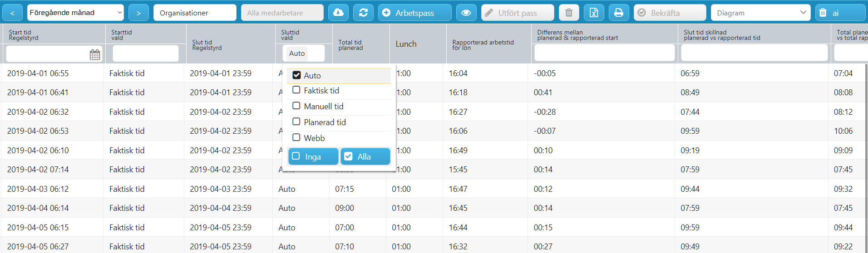Screen dimensions: 868x253
Task: Select the Manuell tid list entry
Action: 339,106
